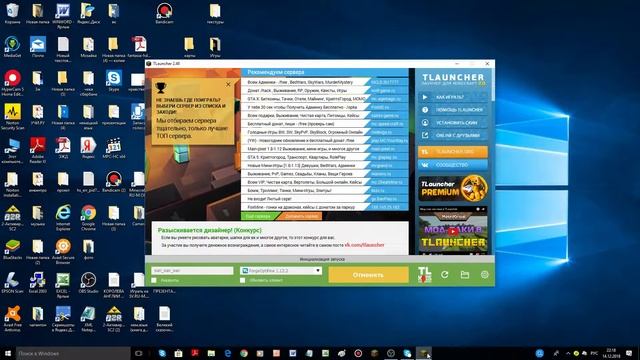Click the Поиск в Windows search box
The image size is (640, 360).
click(73, 353)
